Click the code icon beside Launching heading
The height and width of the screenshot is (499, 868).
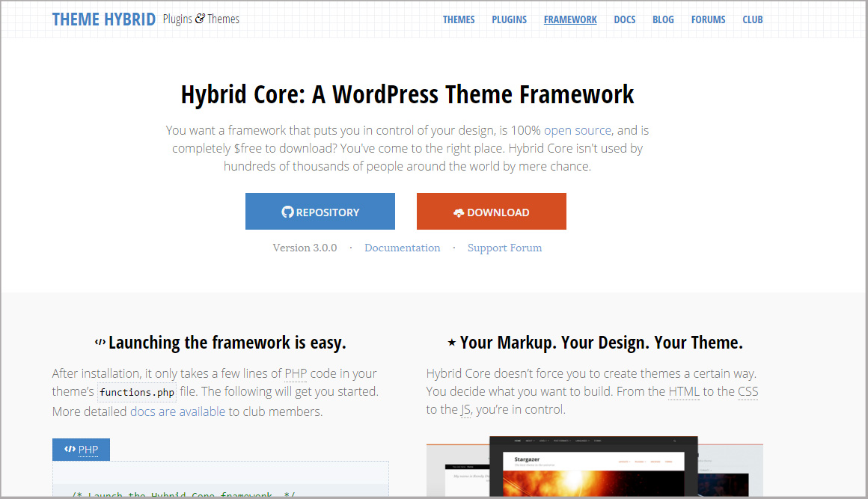(100, 343)
